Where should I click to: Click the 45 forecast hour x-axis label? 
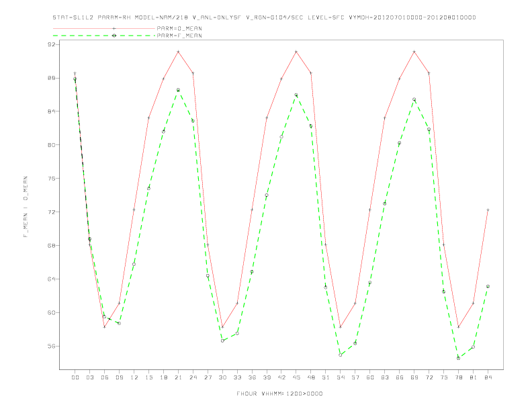[x=296, y=377]
